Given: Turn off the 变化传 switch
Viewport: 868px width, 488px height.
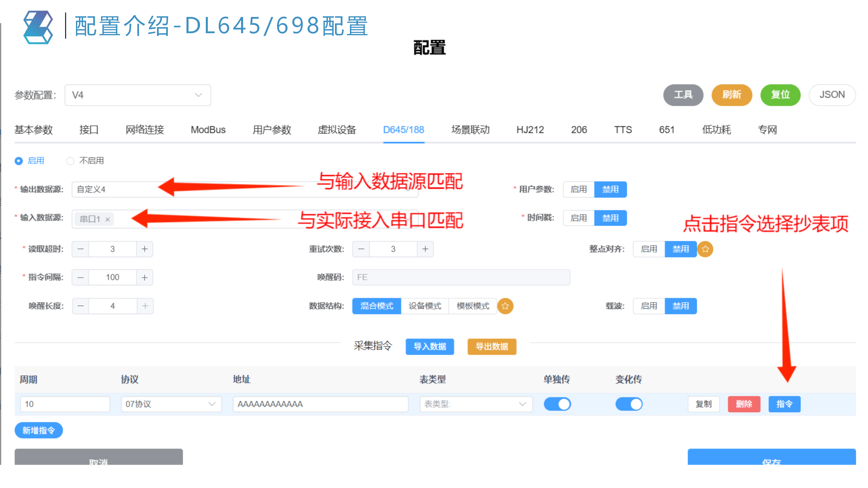Looking at the screenshot, I should coord(629,404).
